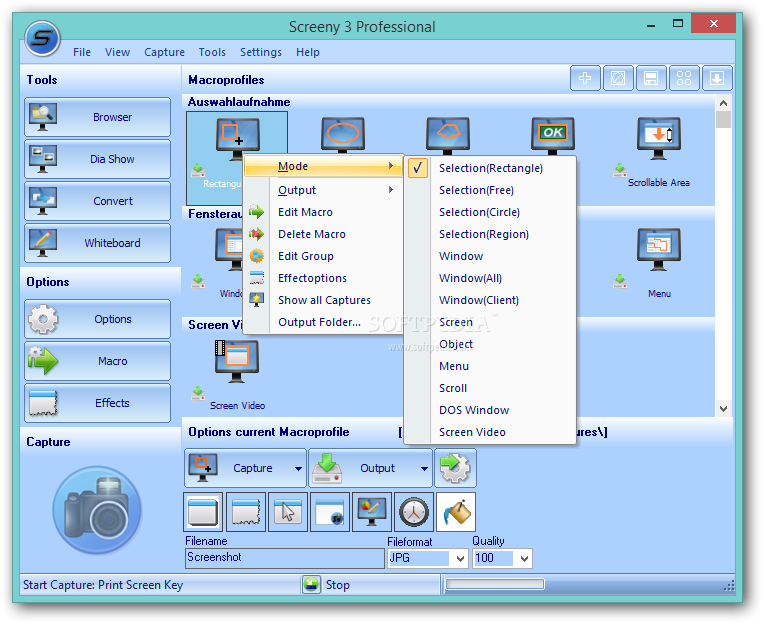763x623 pixels.
Task: Open the Fileformat JPG dropdown
Action: [x=459, y=558]
